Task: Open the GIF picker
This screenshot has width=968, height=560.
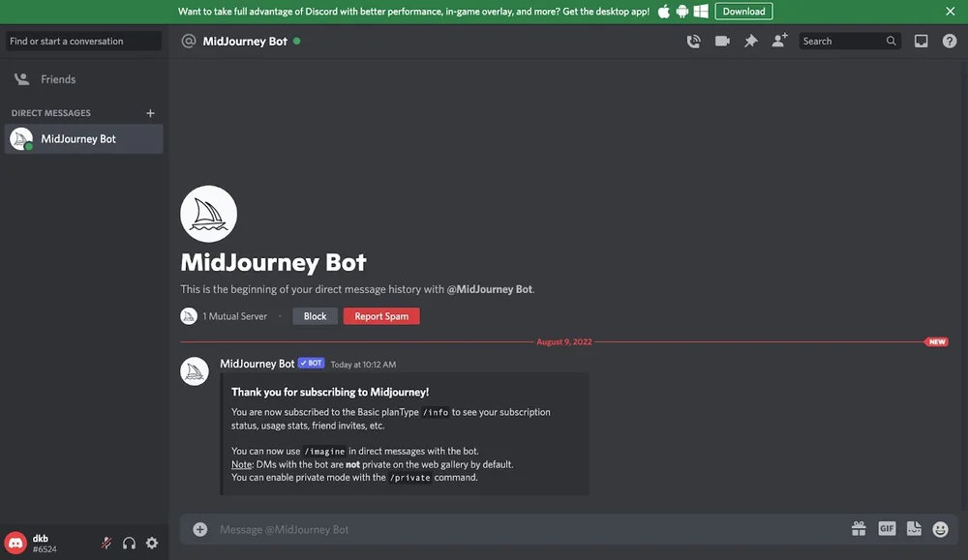Action: pos(887,528)
